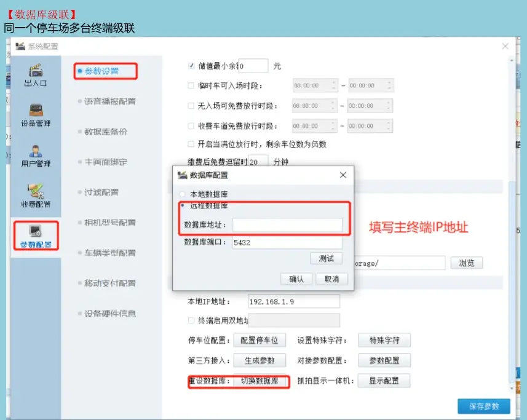The width and height of the screenshot is (527, 420).
Task: Toggle the 储值最小余额 checkbox
Action: (x=191, y=66)
